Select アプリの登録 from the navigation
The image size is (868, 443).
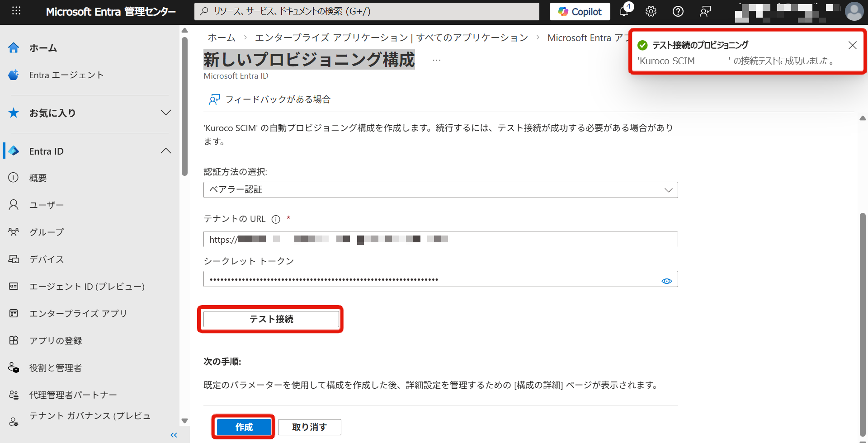57,340
